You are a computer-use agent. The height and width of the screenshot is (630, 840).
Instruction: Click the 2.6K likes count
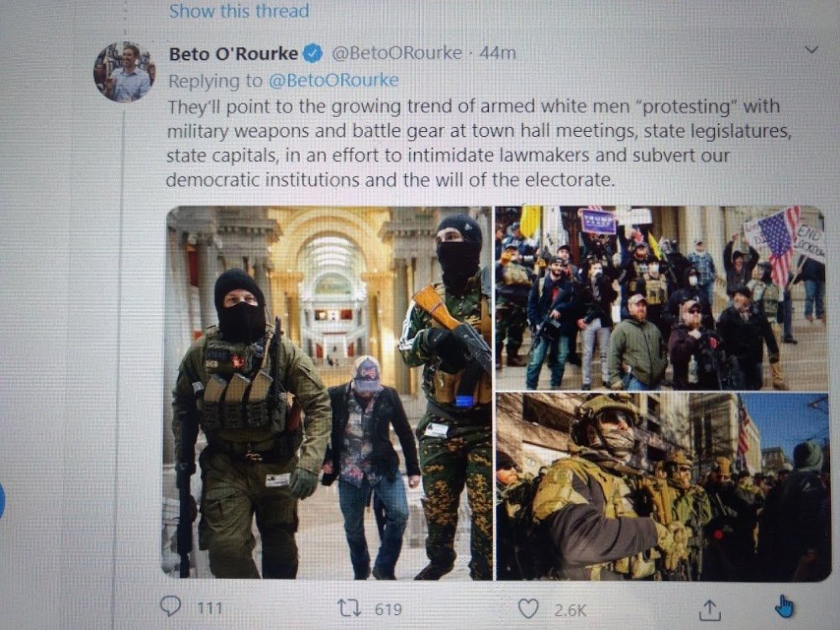[570, 610]
